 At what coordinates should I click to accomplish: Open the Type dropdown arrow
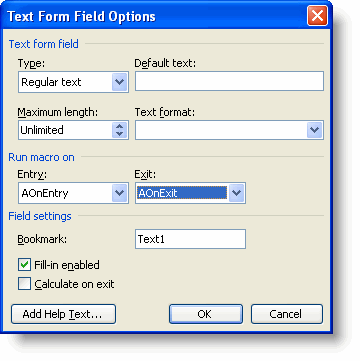click(120, 82)
